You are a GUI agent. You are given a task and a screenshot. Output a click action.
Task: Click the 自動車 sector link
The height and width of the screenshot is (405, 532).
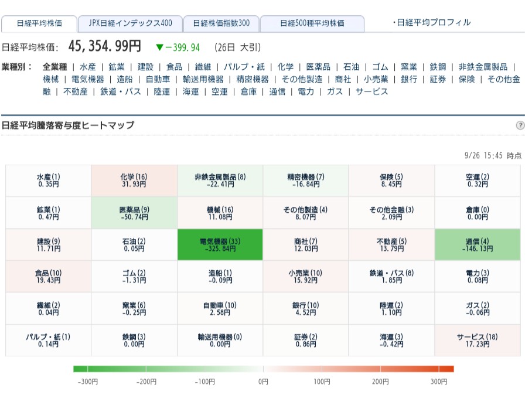click(x=158, y=79)
